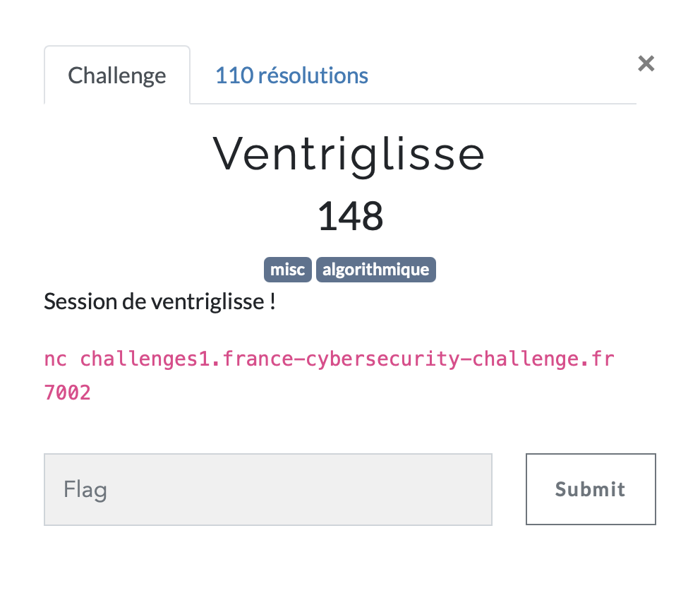Click the algorithmique category tag
This screenshot has height=593, width=700.
point(376,270)
